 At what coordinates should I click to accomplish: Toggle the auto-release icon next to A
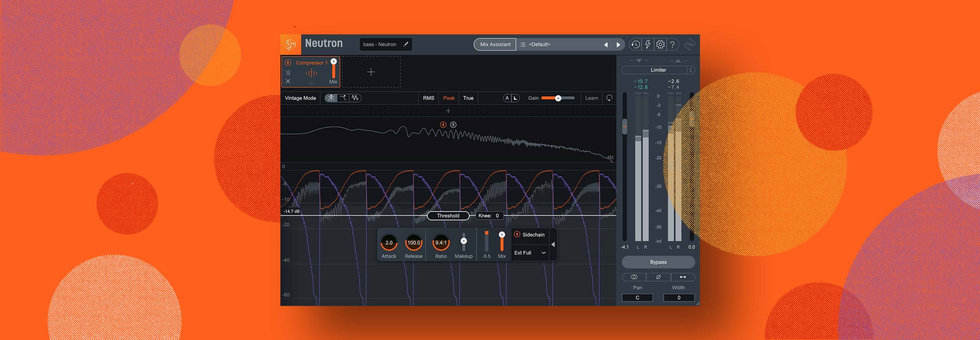point(516,98)
